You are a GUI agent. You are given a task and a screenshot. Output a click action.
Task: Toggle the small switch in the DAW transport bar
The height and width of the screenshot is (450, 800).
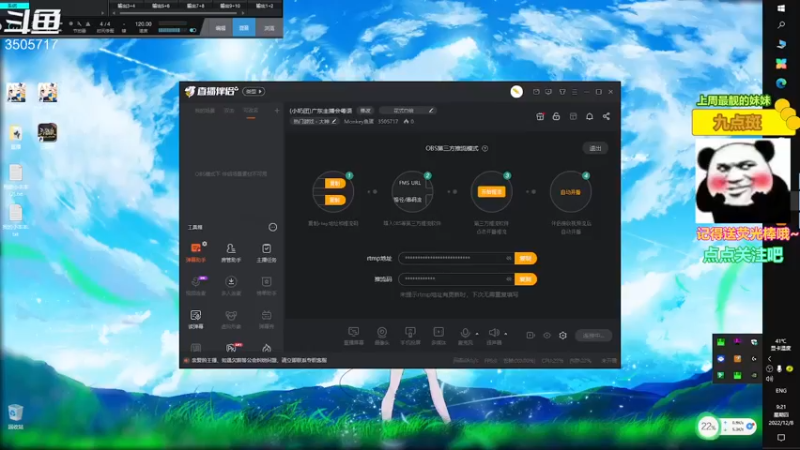193,30
